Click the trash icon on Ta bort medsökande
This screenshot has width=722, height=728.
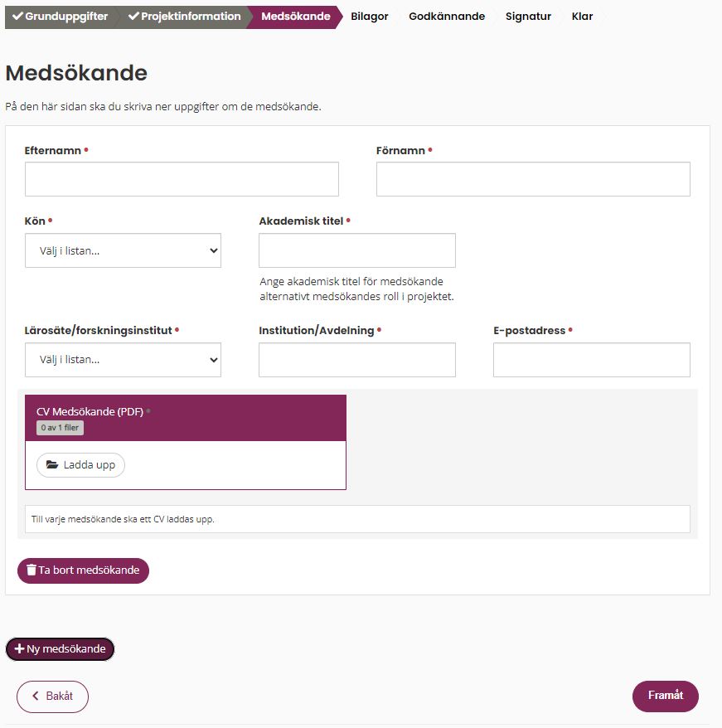(x=31, y=570)
